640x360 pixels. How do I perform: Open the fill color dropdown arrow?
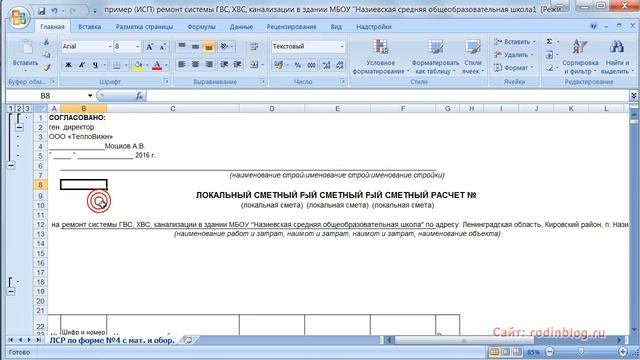[147, 65]
